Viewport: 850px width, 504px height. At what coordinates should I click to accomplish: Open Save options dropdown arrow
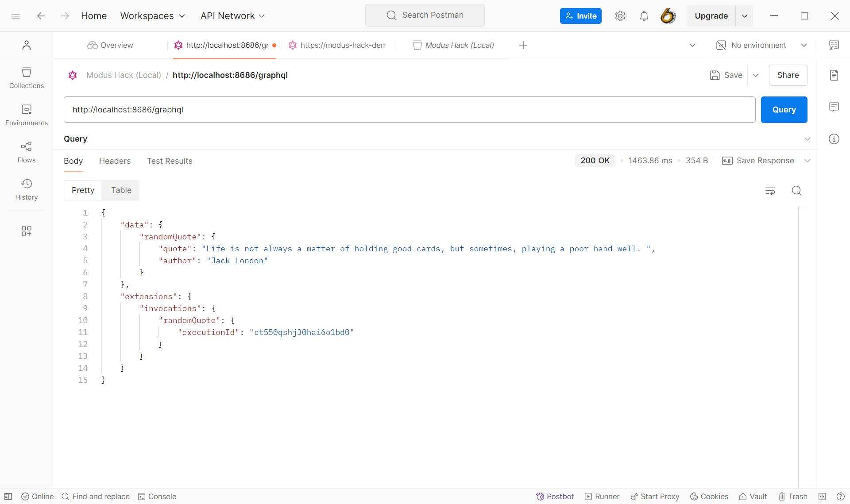pyautogui.click(x=756, y=75)
